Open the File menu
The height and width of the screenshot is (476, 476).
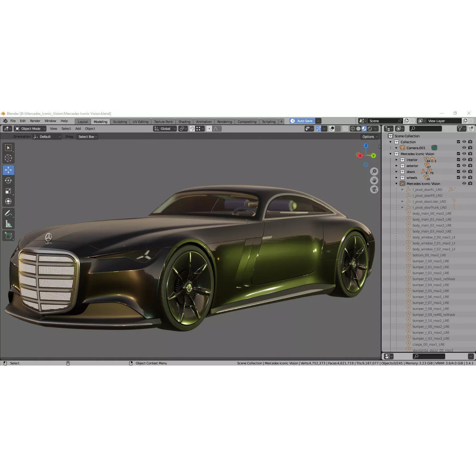pos(13,121)
